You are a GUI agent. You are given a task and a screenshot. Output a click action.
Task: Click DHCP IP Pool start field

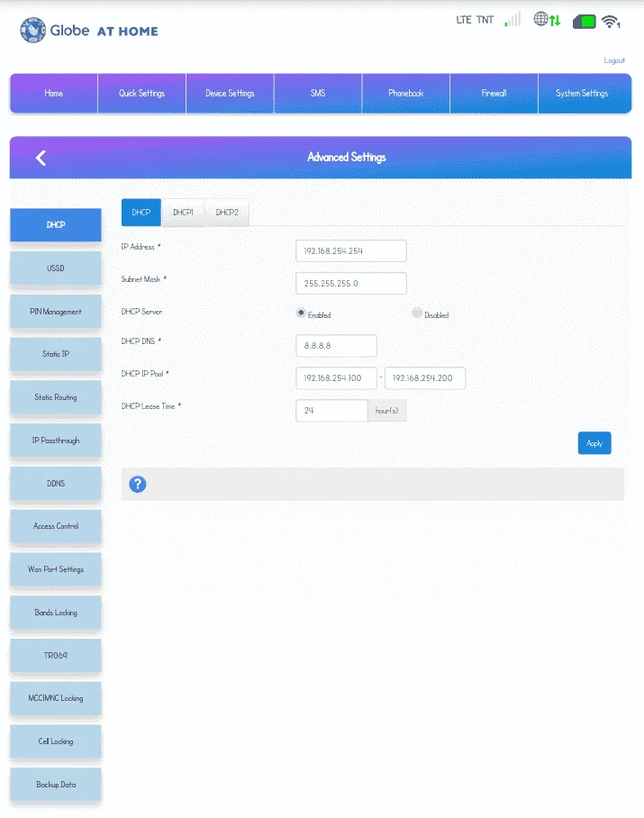pos(336,378)
